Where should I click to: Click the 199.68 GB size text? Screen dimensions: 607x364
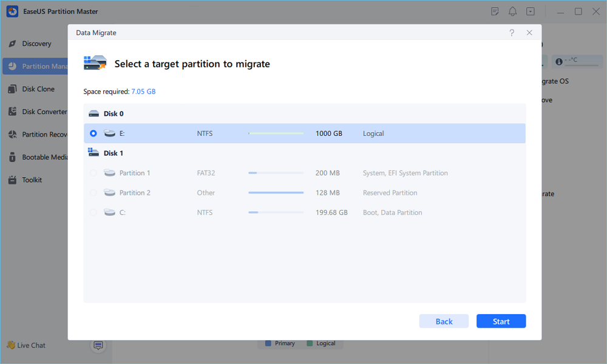(331, 212)
